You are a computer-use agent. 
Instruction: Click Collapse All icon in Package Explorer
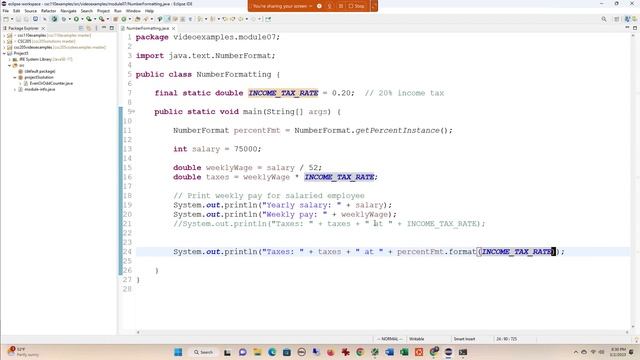pyautogui.click(x=81, y=28)
